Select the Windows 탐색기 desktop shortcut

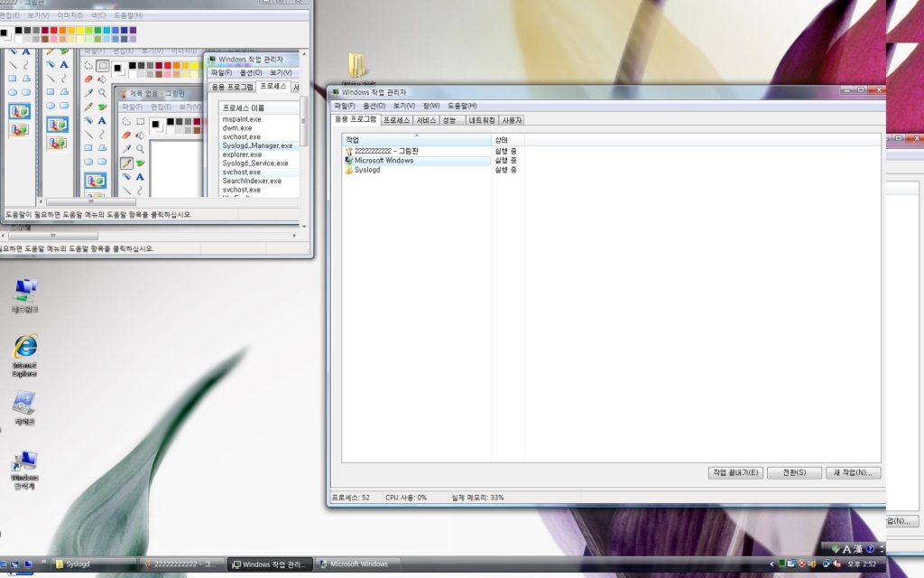[x=24, y=470]
